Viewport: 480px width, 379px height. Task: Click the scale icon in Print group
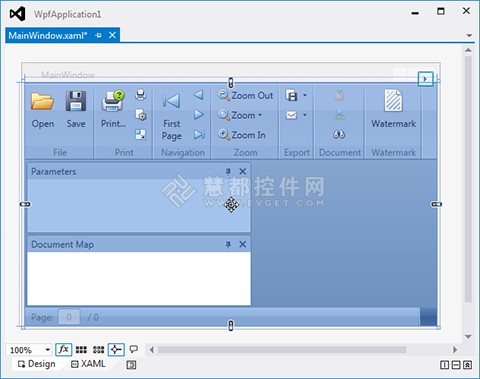coord(141,135)
